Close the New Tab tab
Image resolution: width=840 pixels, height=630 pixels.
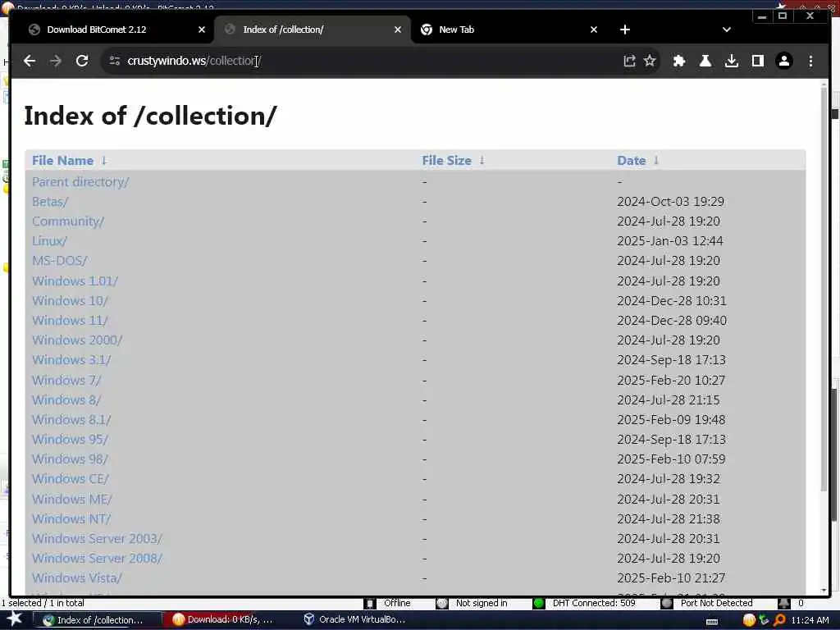(x=594, y=30)
